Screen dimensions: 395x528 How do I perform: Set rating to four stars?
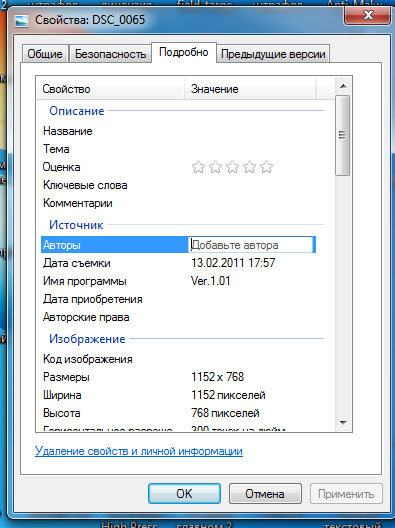coord(250,167)
